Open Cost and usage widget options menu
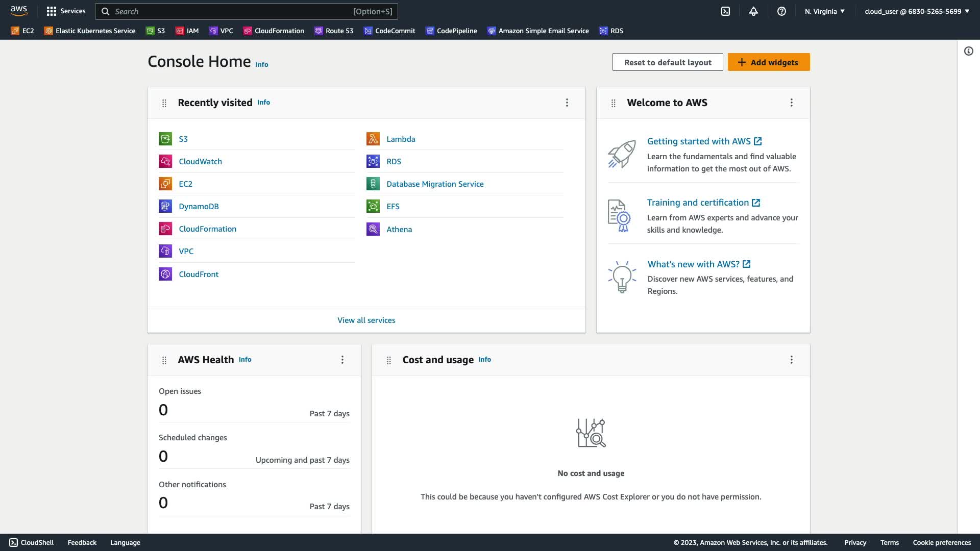Screen dimensions: 980x551 tap(791, 360)
